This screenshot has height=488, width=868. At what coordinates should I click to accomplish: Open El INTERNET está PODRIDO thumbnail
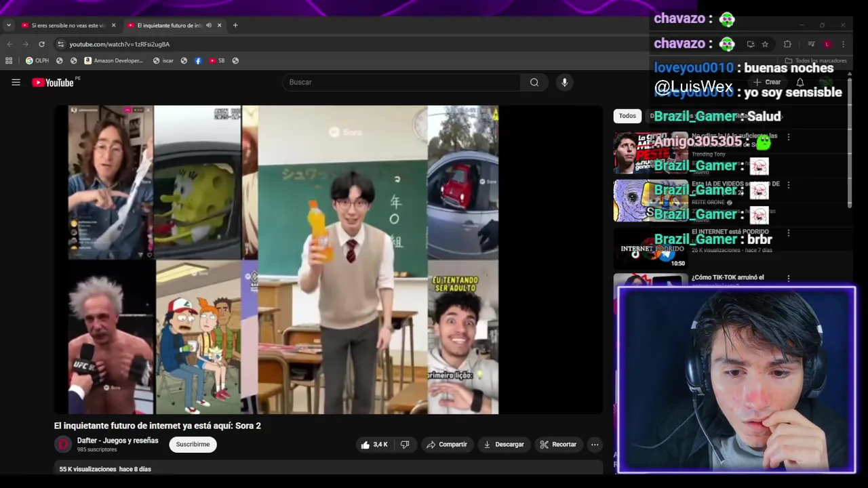click(651, 248)
